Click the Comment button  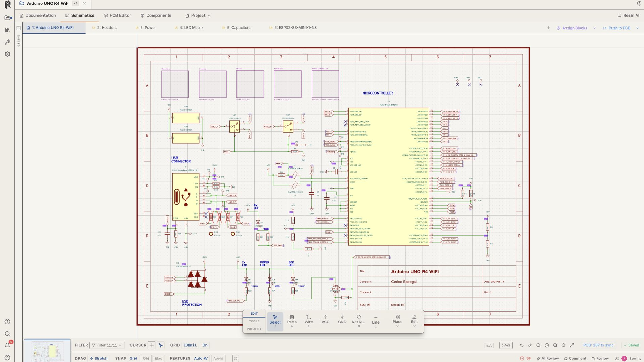pyautogui.click(x=575, y=359)
